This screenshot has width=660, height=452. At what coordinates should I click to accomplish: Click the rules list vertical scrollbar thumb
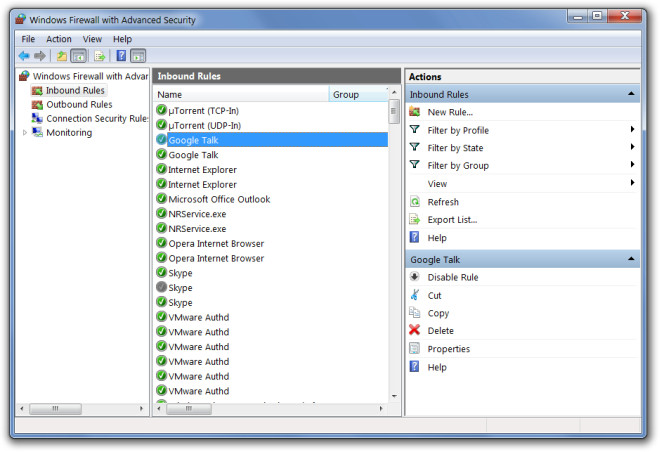click(394, 112)
